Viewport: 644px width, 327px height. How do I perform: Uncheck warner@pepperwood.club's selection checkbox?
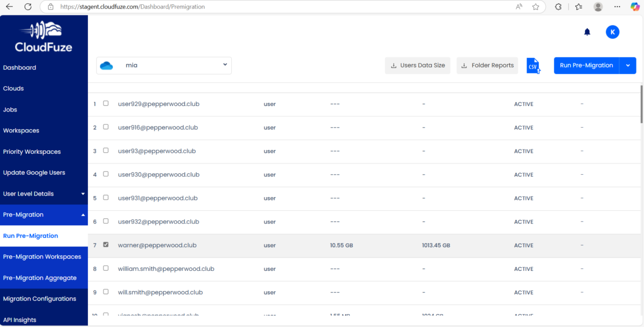(x=106, y=244)
